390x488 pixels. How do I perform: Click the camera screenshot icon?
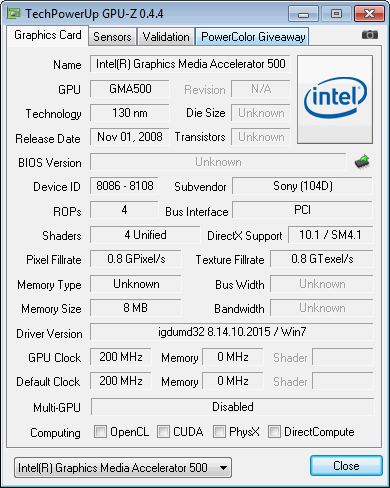point(370,35)
